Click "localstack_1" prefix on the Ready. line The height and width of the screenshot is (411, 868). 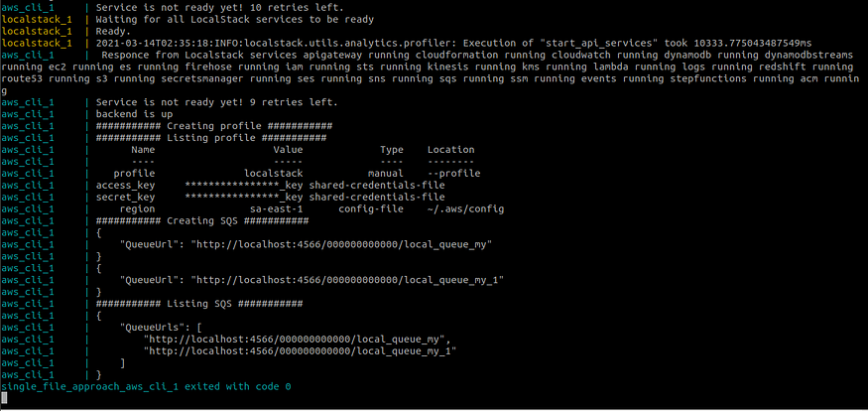(x=37, y=32)
